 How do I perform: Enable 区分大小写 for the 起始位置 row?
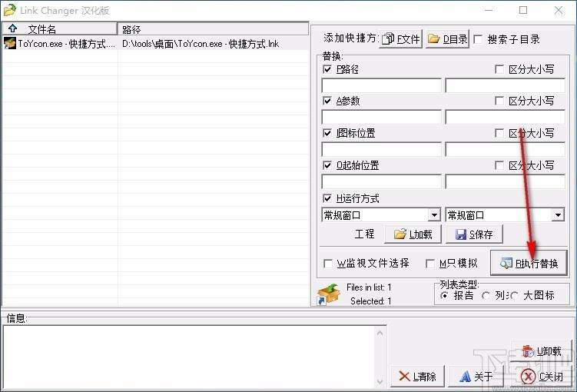(x=499, y=165)
